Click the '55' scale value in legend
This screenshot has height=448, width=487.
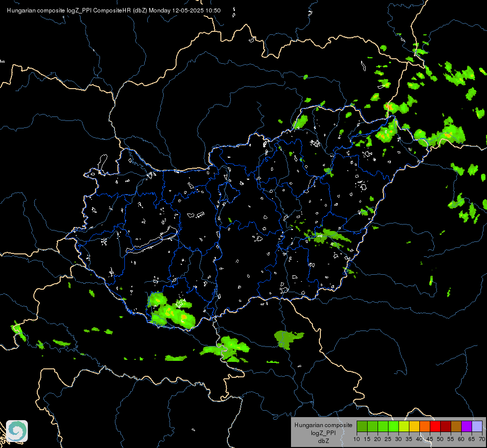tap(451, 439)
